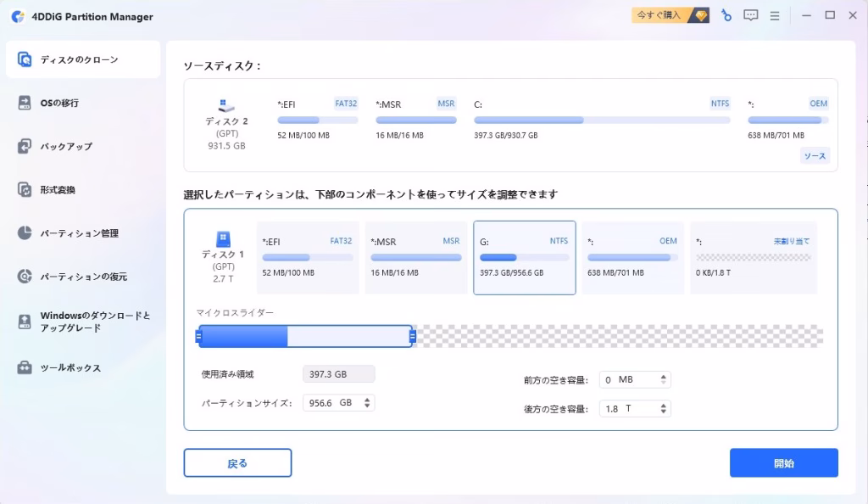Click the ソース label tag
The height and width of the screenshot is (504, 868).
815,156
